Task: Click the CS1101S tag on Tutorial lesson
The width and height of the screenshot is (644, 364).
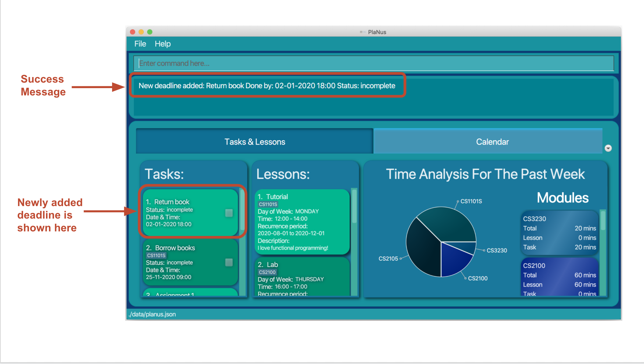Action: 268,204
